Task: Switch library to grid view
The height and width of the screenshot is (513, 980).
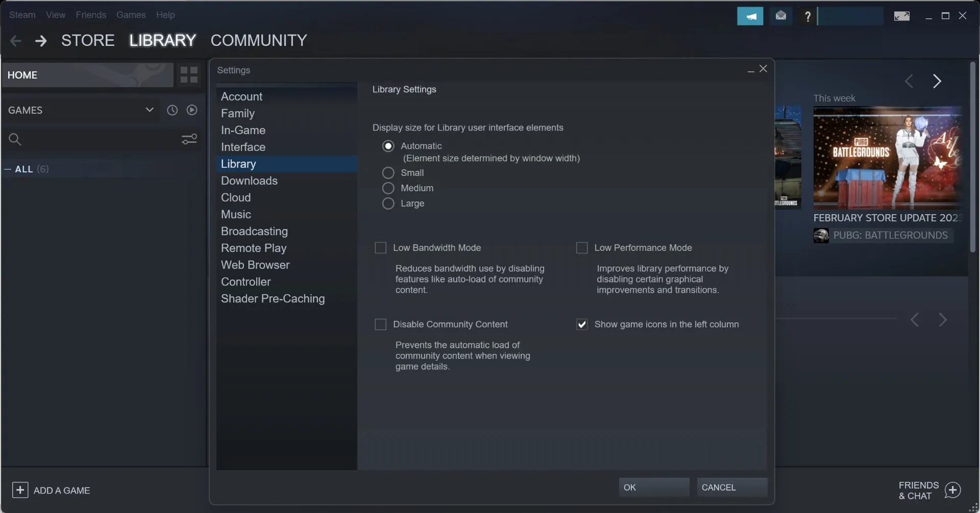Action: [188, 74]
